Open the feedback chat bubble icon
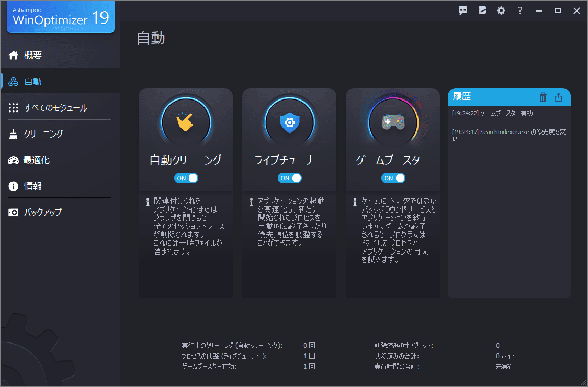588x387 pixels. click(463, 10)
